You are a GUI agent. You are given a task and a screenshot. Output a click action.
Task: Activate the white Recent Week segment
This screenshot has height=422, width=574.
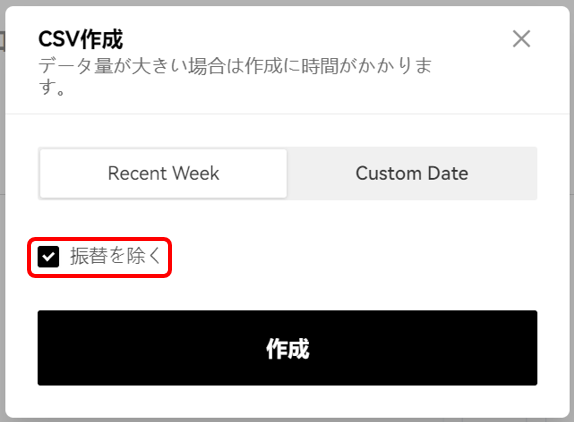[163, 173]
